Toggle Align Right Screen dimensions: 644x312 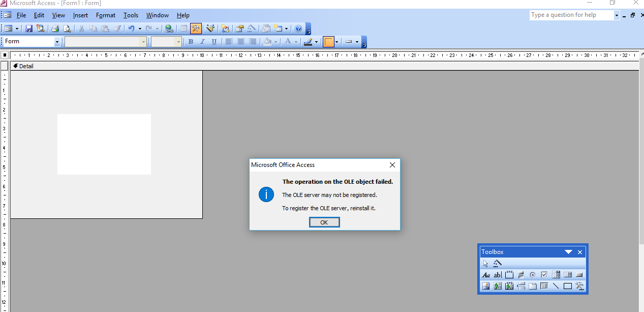pyautogui.click(x=253, y=42)
